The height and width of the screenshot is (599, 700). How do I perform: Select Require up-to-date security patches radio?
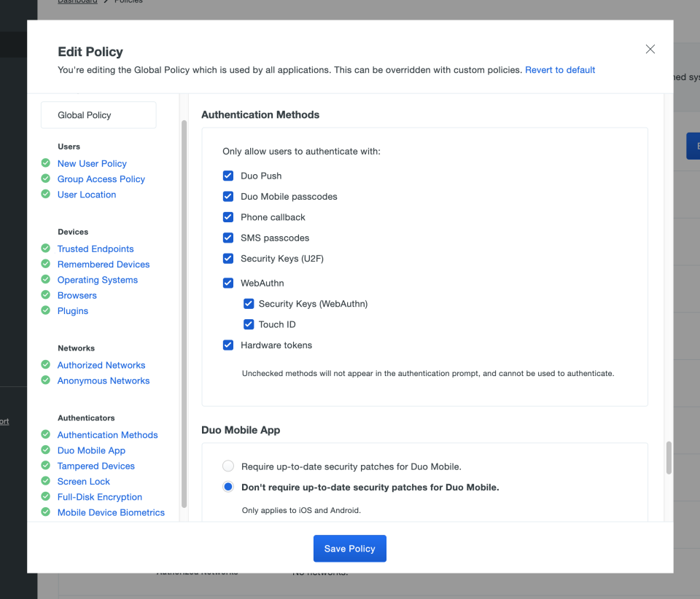coord(228,466)
